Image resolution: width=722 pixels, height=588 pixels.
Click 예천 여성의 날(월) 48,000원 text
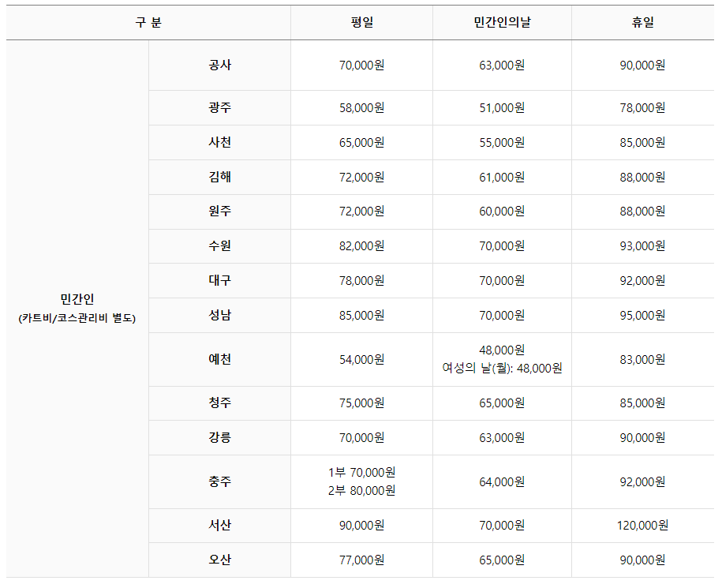click(x=502, y=369)
